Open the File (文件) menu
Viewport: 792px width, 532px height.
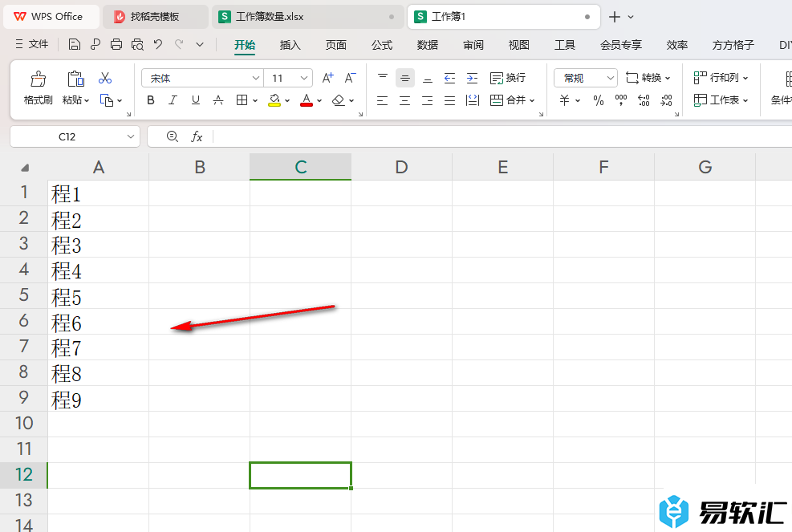point(32,44)
